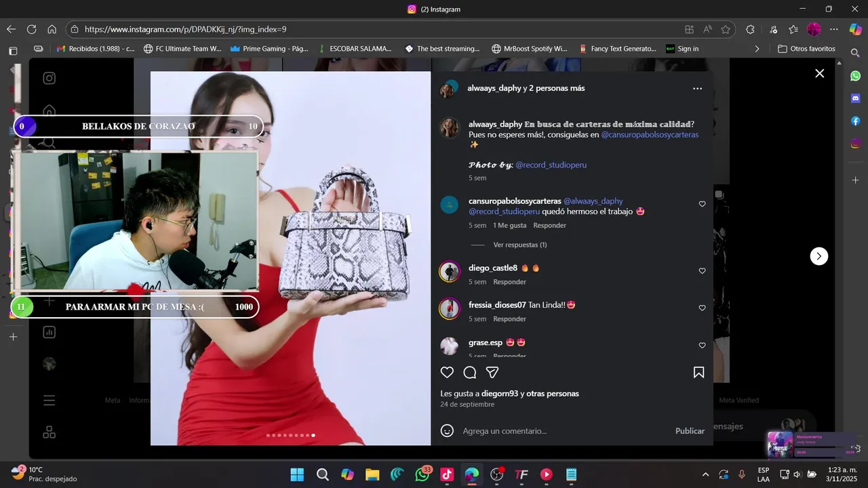Go to browser Home
The height and width of the screenshot is (488, 868).
click(52, 29)
